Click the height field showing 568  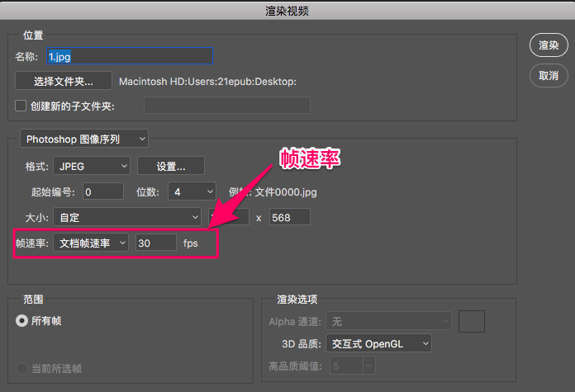tap(287, 217)
